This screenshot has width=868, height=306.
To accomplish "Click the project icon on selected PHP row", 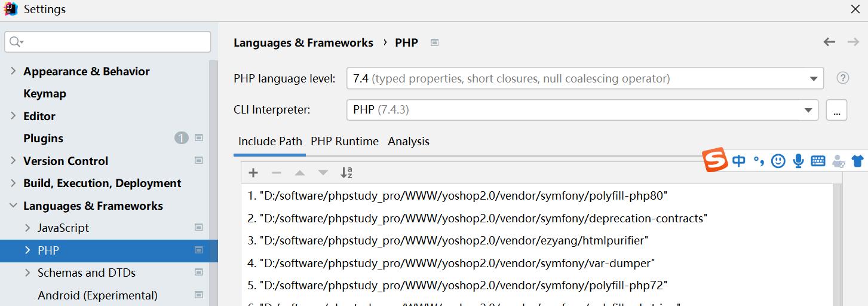I will pyautogui.click(x=199, y=250).
